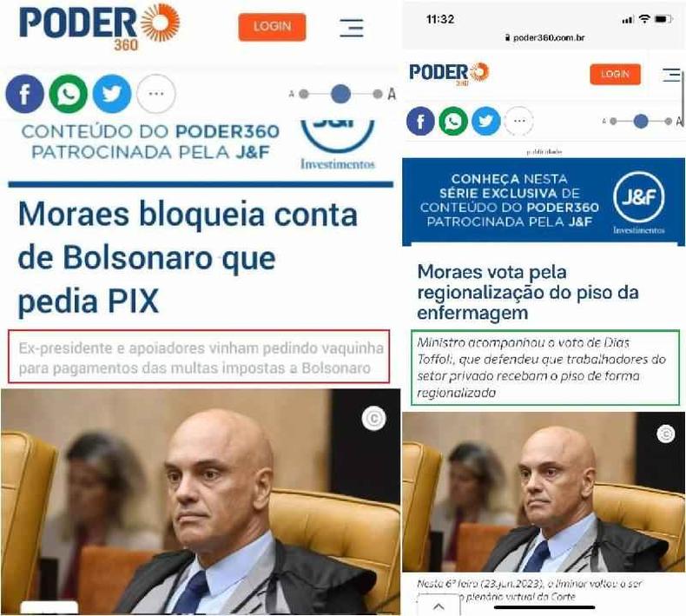Open hamburger menu in right screenshot

pos(671,75)
